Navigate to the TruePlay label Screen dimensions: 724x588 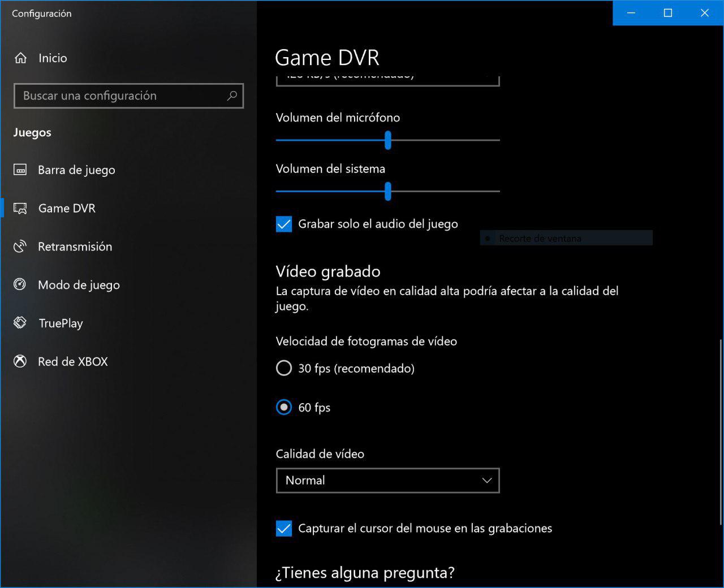coord(61,323)
